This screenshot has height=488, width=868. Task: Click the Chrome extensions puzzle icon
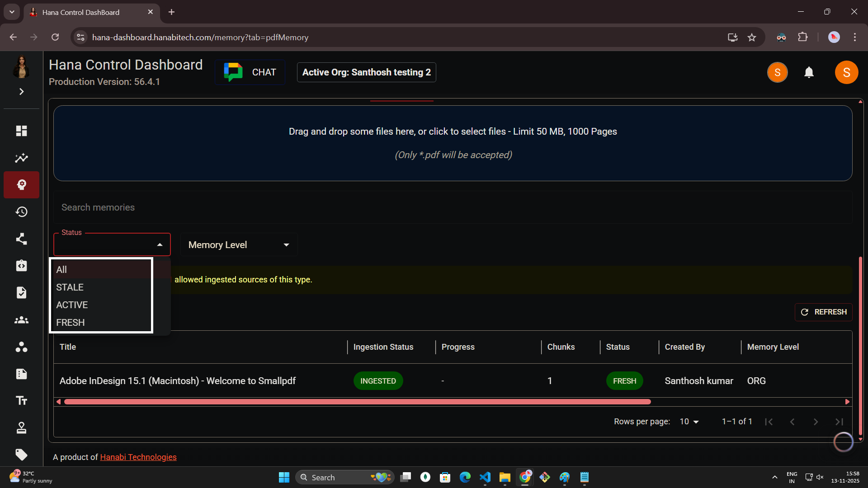(803, 37)
